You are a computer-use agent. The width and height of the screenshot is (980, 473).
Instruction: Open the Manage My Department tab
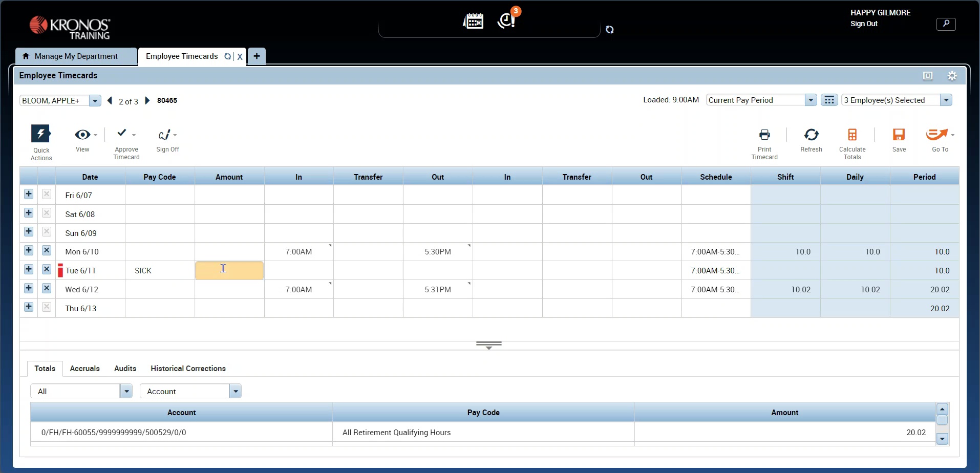point(76,56)
